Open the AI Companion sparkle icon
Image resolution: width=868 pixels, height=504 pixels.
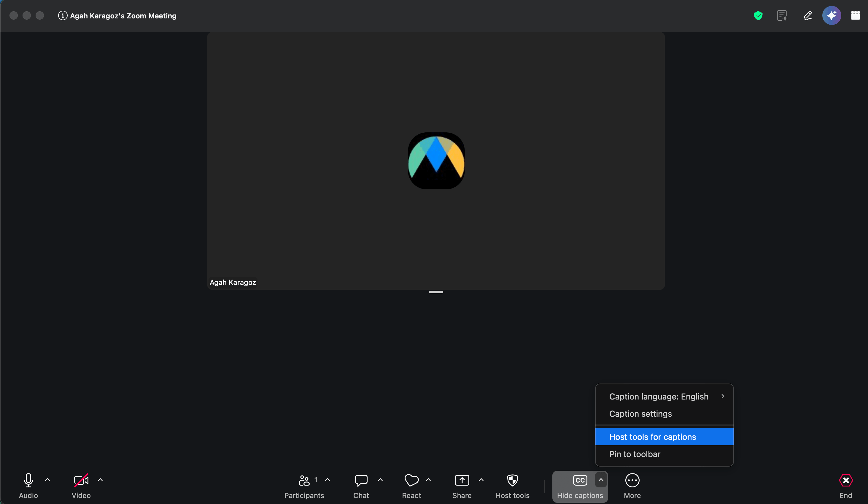(832, 15)
